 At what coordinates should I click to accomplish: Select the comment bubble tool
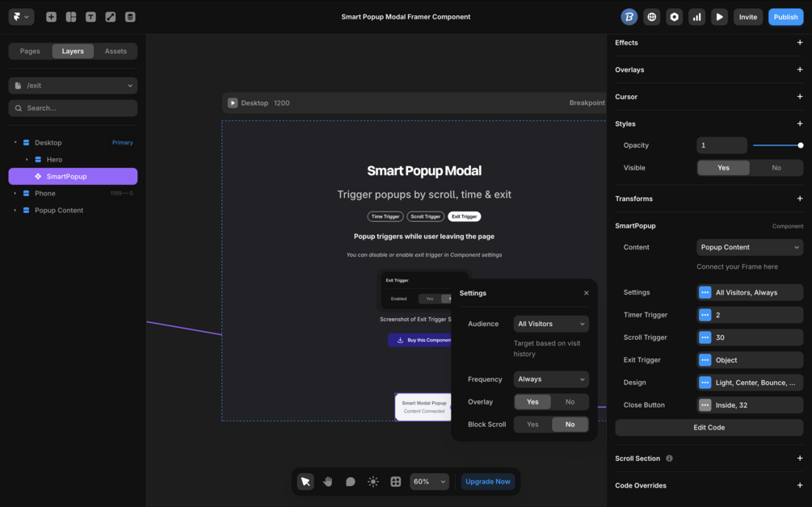pyautogui.click(x=351, y=482)
